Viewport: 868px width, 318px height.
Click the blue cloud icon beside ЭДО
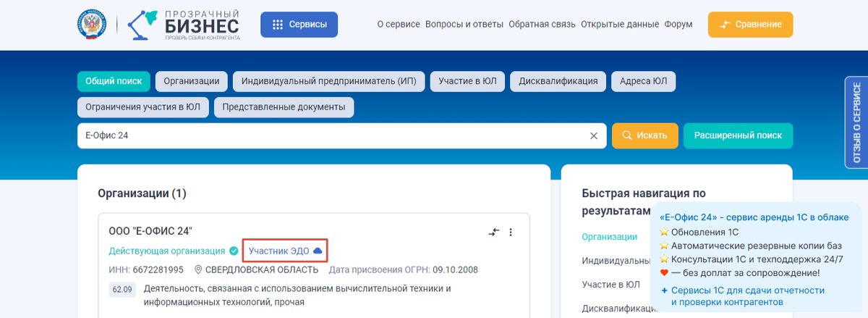tap(318, 251)
